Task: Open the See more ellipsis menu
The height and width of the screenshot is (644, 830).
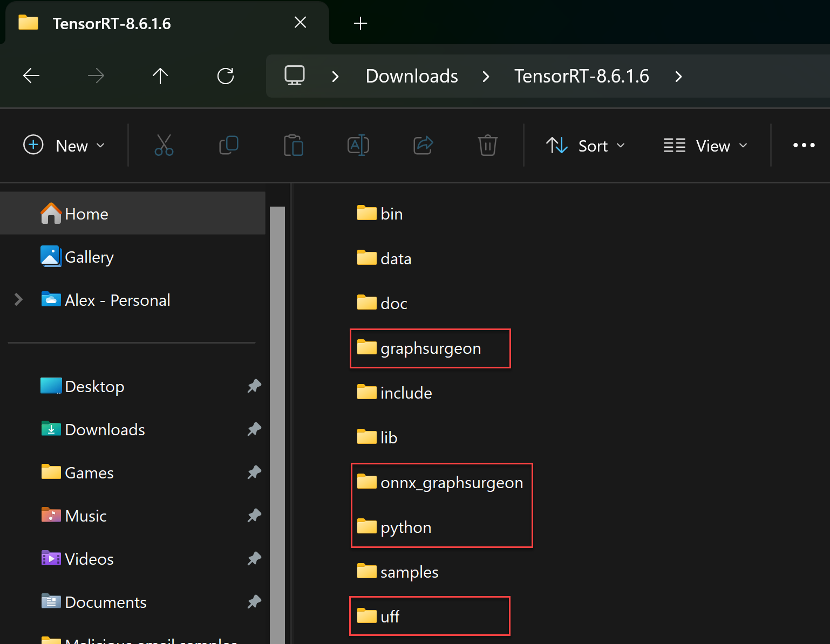Action: tap(804, 145)
